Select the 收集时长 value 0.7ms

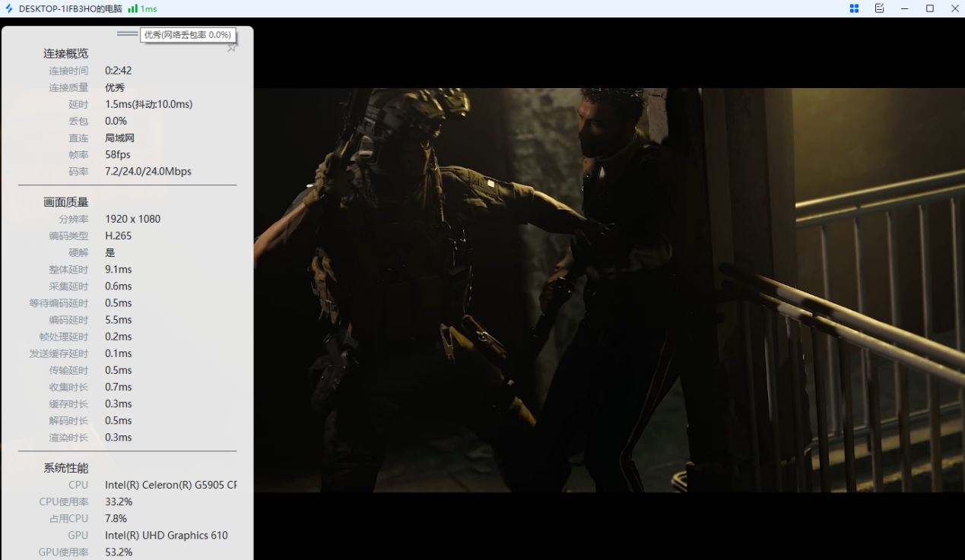pyautogui.click(x=119, y=387)
